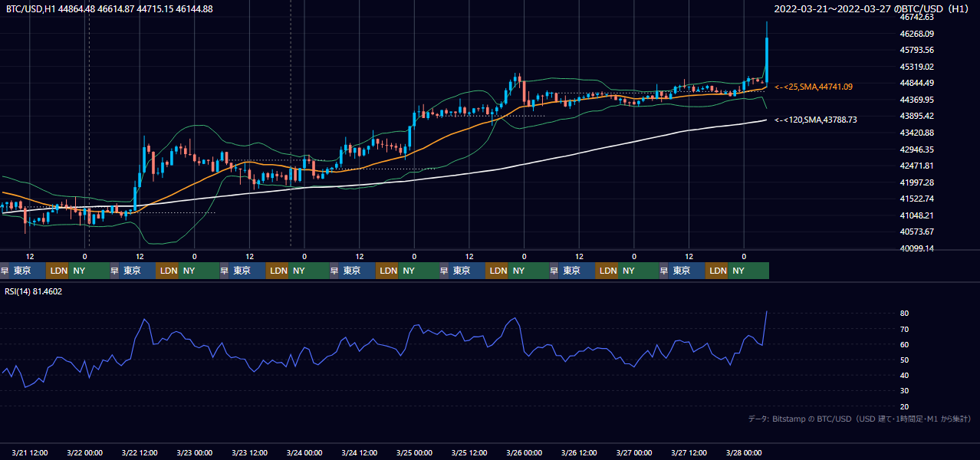The image size is (980, 460).
Task: Select the 3/26 12:00 time label
Action: tap(580, 452)
